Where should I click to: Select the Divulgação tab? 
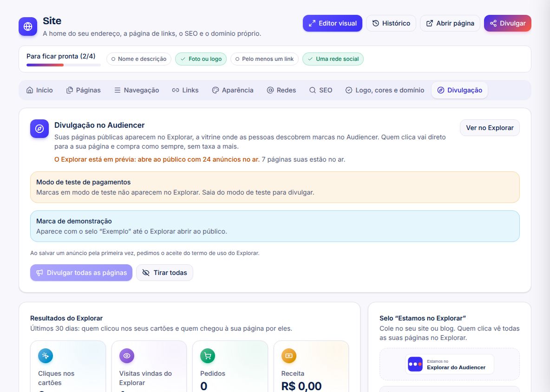459,90
